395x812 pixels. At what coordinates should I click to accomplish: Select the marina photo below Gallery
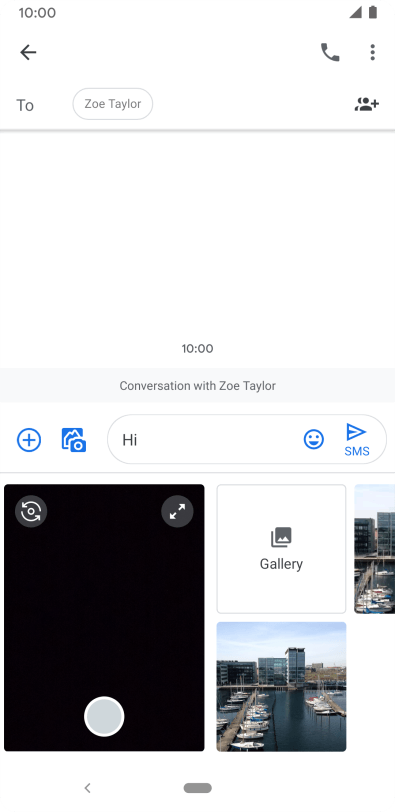click(281, 687)
